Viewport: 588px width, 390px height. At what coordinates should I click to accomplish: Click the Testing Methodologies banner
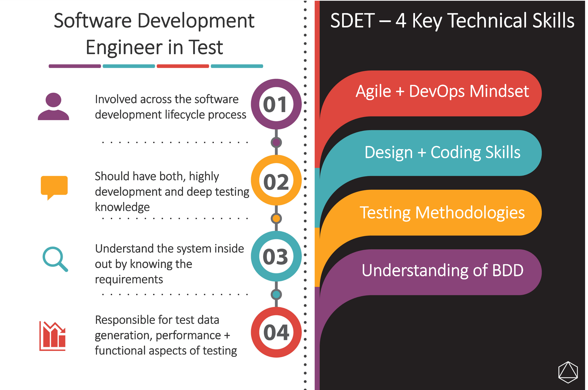point(442,213)
